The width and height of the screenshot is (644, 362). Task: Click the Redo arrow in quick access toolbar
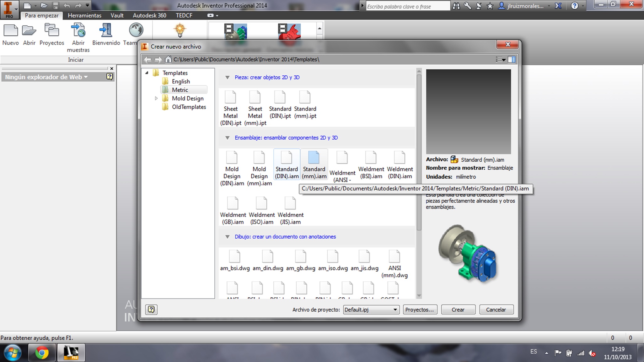point(78,5)
